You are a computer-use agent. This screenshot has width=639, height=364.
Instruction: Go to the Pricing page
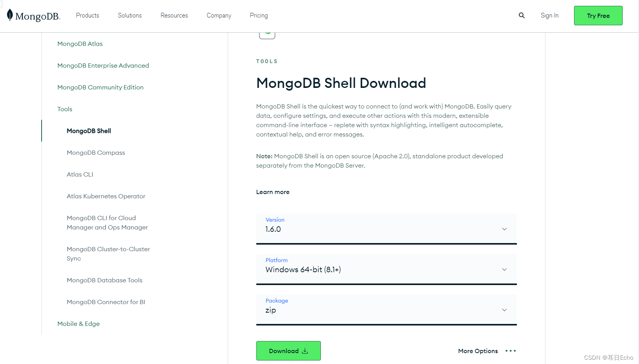258,16
